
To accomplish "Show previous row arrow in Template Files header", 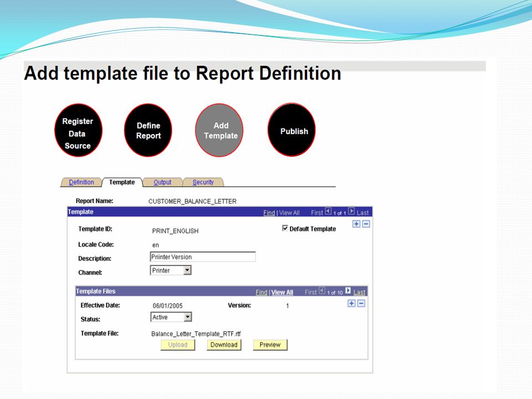I will point(322,291).
